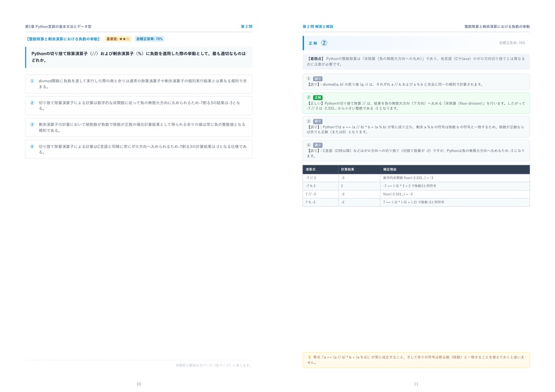This screenshot has width=555, height=392.
Task: Click explanation text 【誤り】: divmod(a, b) の戻り値
Action: click(x=395, y=84)
